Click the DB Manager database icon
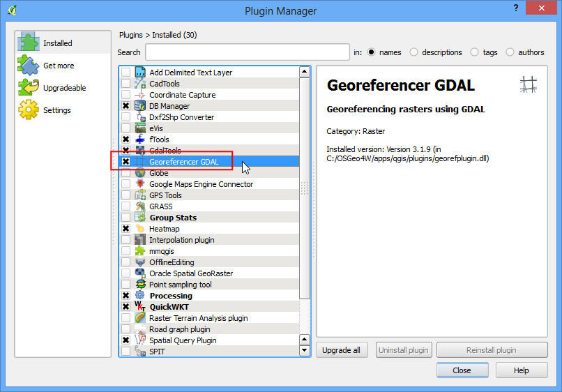Screen dimensions: 562x392 pos(139,106)
